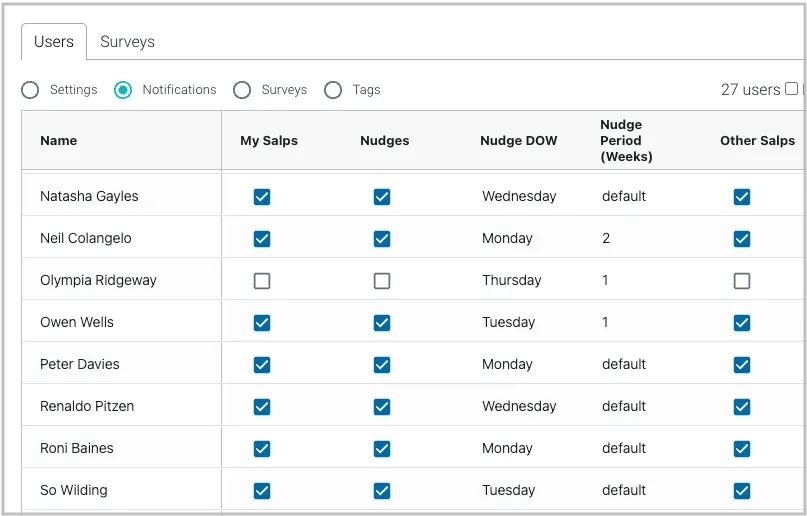Click nudge period 1 for Owen Wells
This screenshot has height=516, width=807.
[605, 323]
